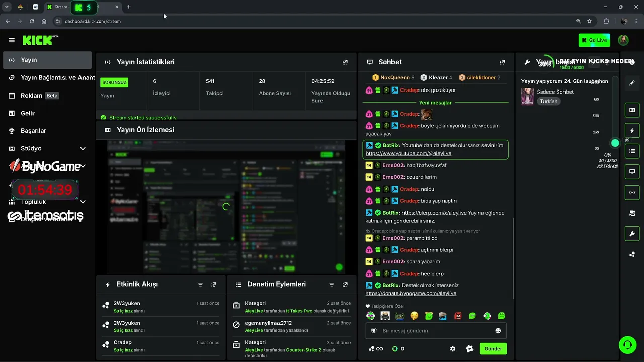Image resolution: width=644 pixels, height=362 pixels.
Task: Open the hamburger menu beside the Kick logo
Action: coord(12,40)
